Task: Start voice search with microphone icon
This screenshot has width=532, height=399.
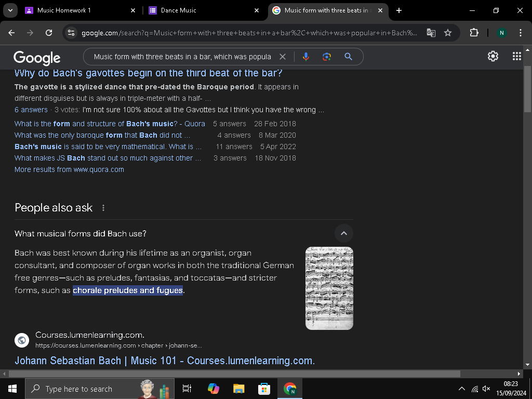Action: point(305,57)
